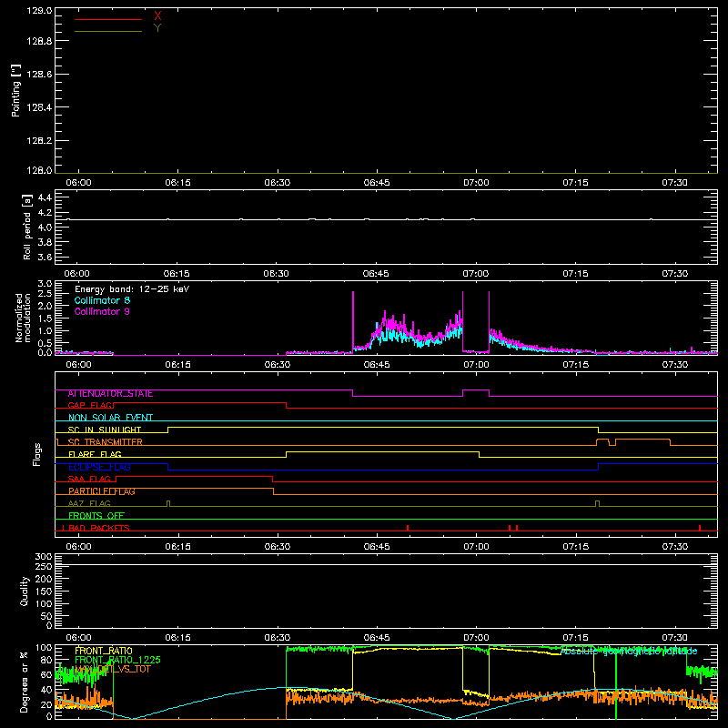
Task: Click the olive Y legend line
Action: tap(108, 32)
